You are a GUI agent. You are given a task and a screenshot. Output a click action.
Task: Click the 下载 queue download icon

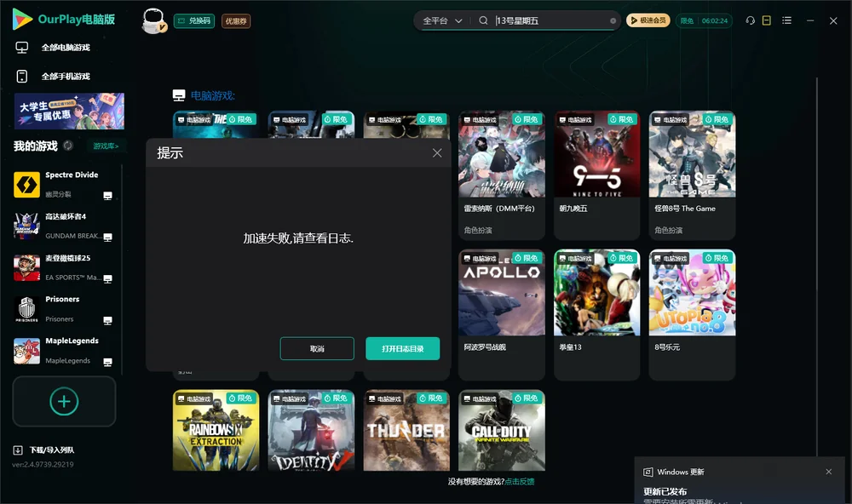click(17, 450)
